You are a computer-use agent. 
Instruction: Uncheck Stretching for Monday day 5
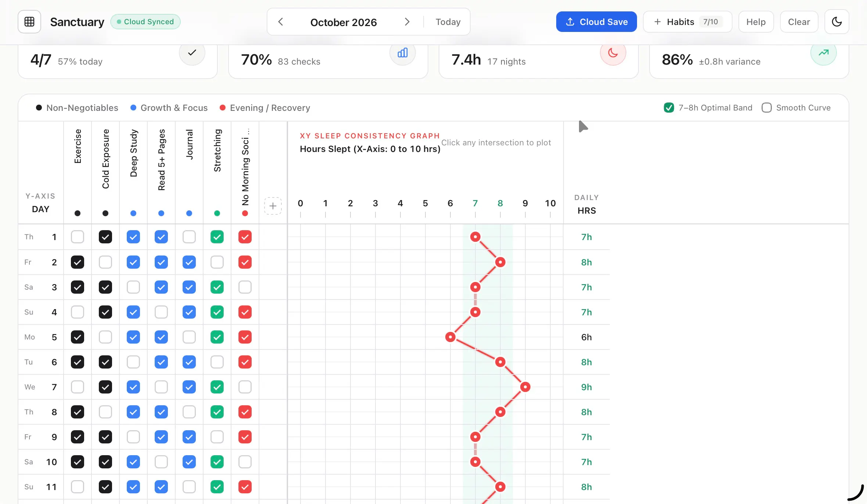(217, 337)
